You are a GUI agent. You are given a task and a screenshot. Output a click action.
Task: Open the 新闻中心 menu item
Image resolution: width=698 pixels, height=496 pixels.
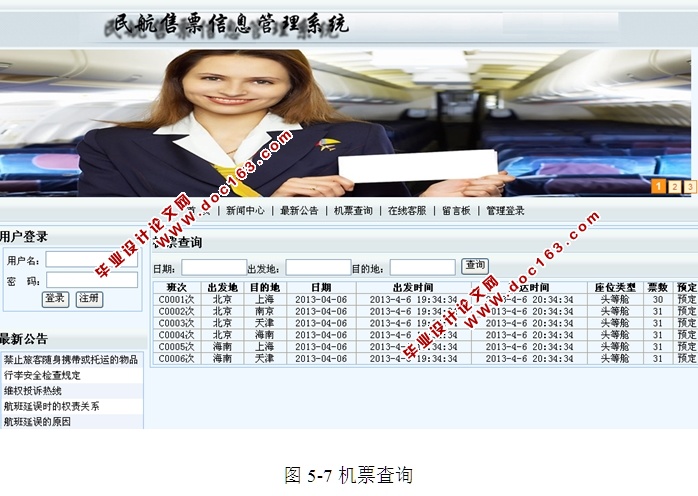245,211
